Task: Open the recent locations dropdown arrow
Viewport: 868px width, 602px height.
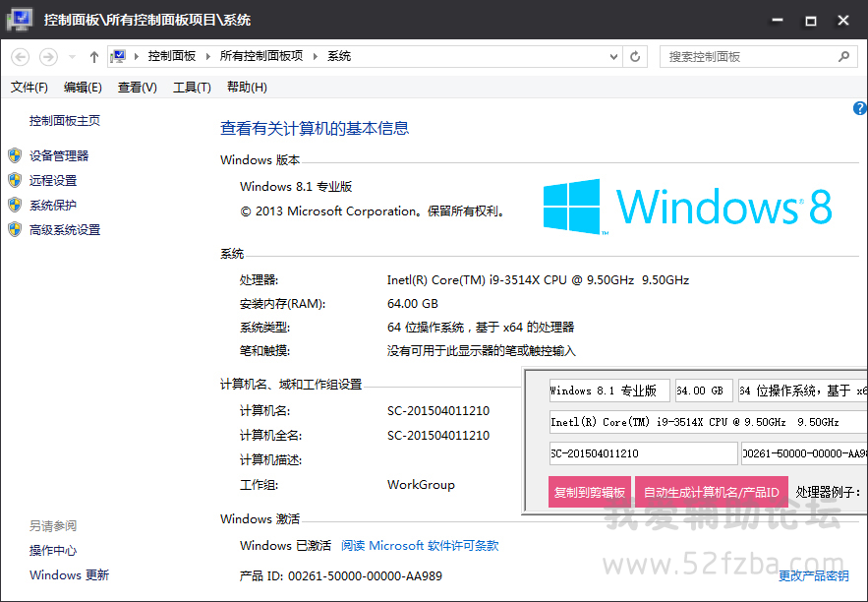Action: pos(72,57)
